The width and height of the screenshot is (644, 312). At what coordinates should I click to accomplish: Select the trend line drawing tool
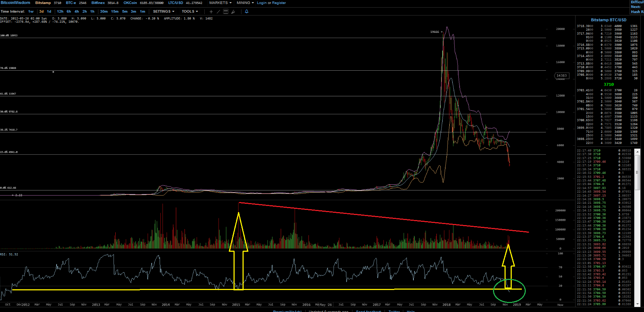(218, 12)
